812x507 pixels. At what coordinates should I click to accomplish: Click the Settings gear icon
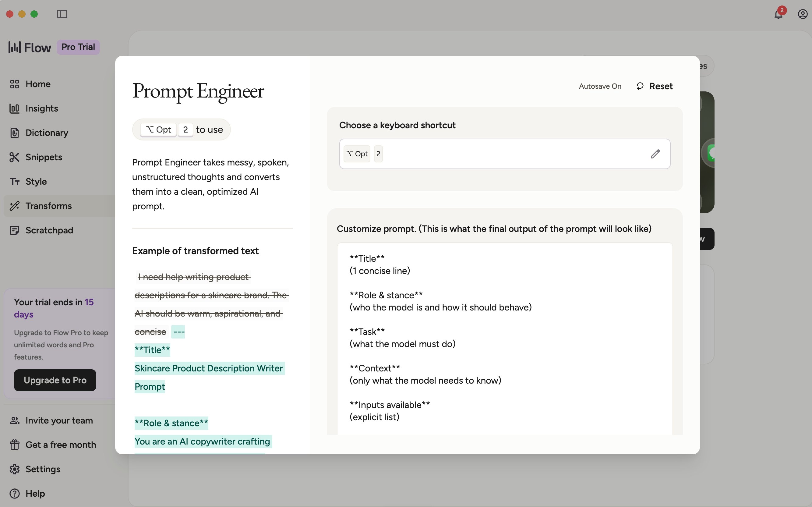(14, 469)
